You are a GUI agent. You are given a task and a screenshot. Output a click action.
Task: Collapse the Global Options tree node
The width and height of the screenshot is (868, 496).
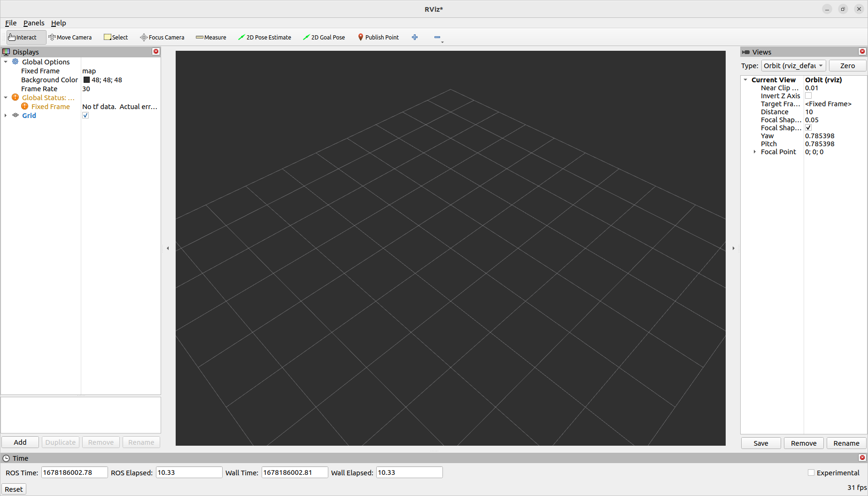(6, 62)
